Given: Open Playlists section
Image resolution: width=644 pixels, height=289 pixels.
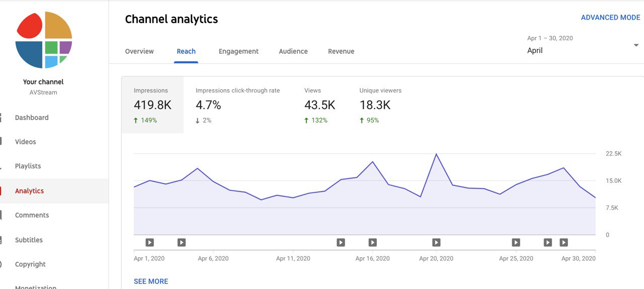Looking at the screenshot, I should point(28,166).
